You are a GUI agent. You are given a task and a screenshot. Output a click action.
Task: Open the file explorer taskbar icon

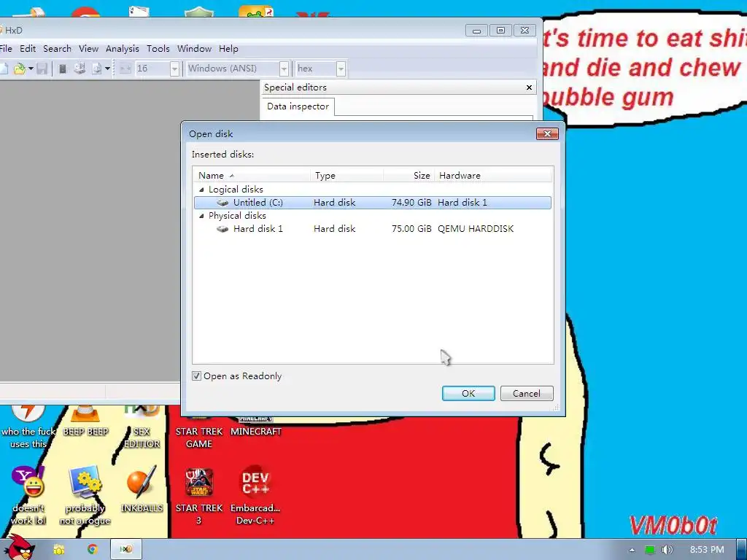point(59,550)
